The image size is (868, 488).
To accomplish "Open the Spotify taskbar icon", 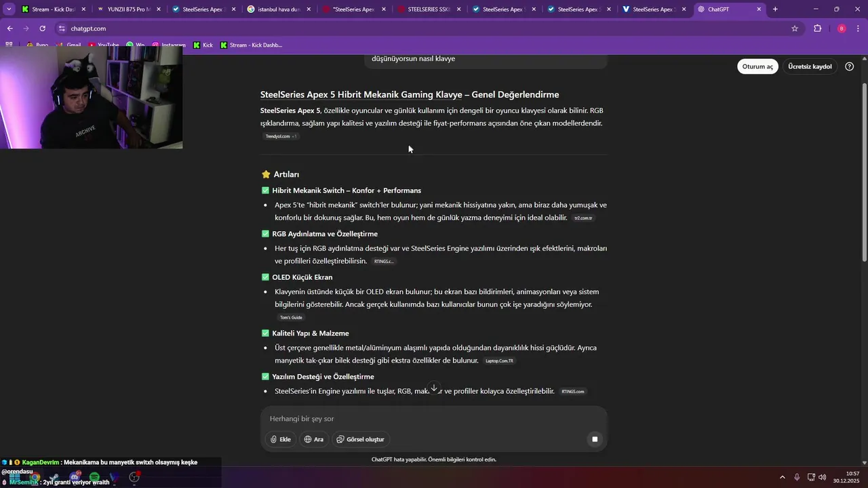I will tap(94, 477).
